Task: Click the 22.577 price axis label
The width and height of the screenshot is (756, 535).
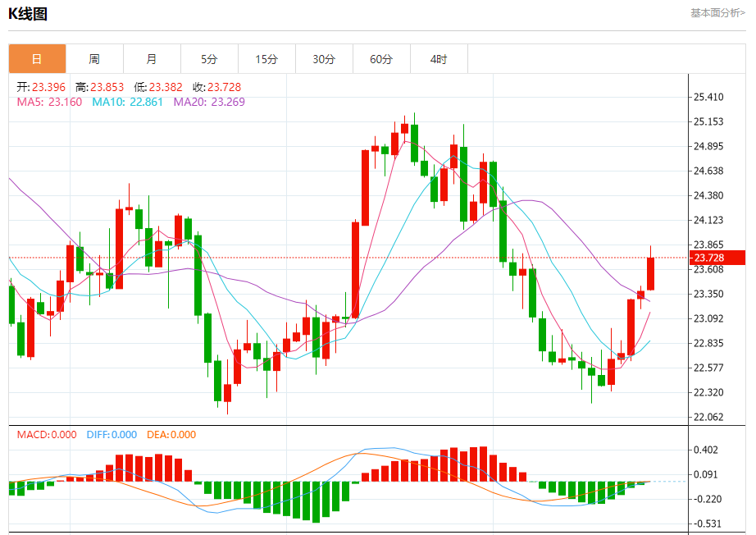Action: pyautogui.click(x=708, y=368)
